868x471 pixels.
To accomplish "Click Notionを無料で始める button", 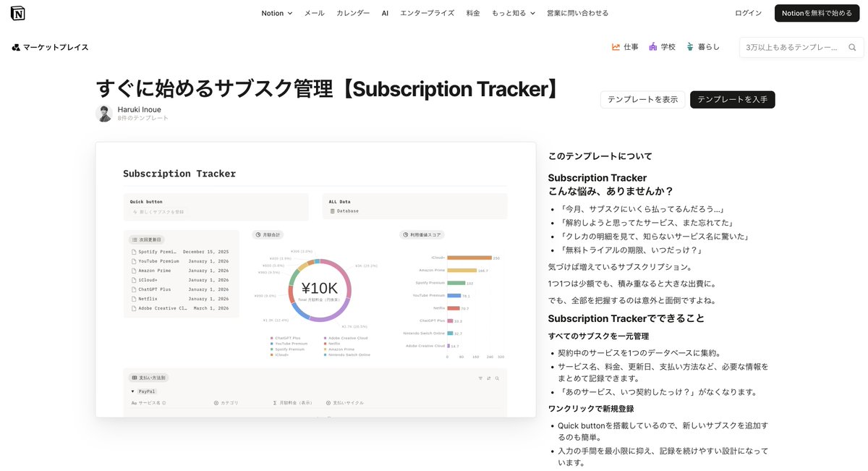I will [817, 13].
